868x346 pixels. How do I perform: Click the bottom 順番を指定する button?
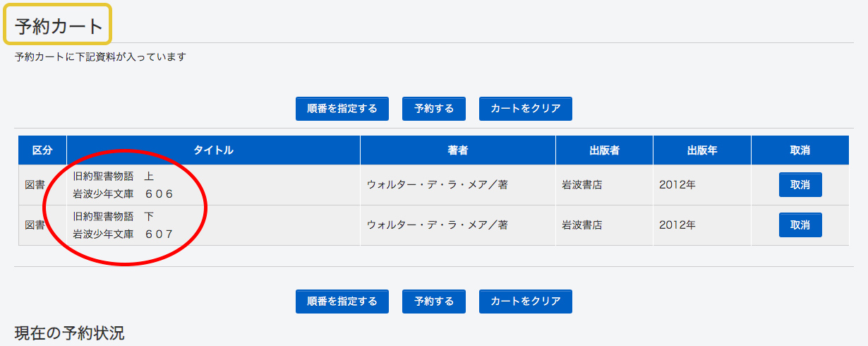point(342,302)
